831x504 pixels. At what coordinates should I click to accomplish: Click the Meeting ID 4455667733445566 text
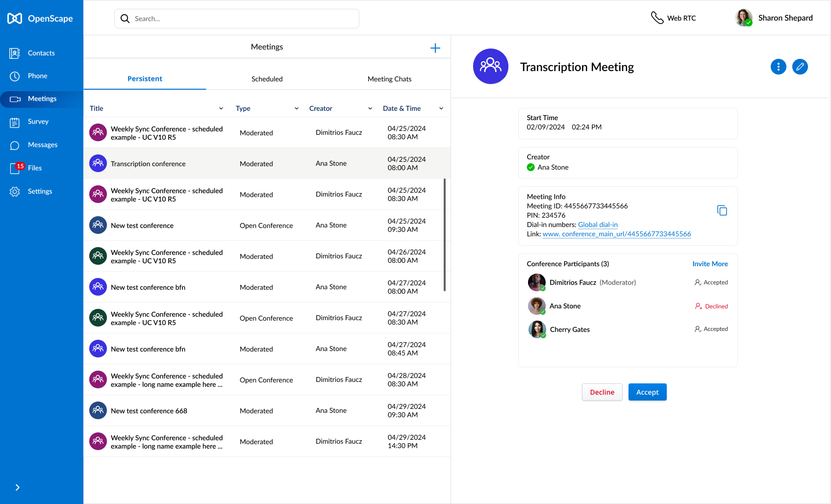point(577,206)
